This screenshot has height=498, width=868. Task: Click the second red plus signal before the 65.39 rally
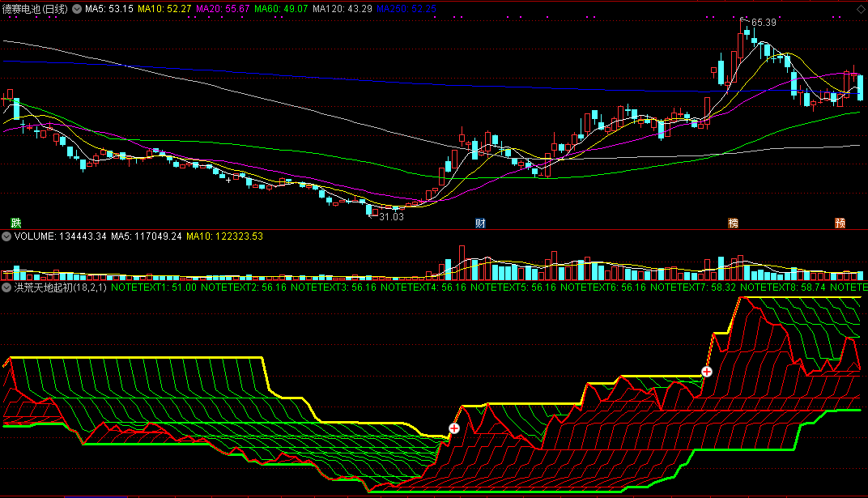[x=707, y=372]
